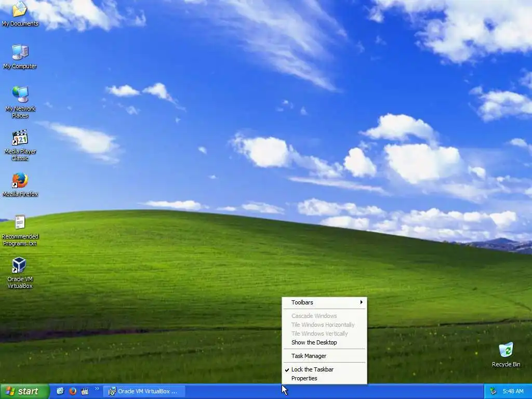The width and height of the screenshot is (532, 399).
Task: Launch Media Player Classic from quick launch
Action: click(x=85, y=391)
